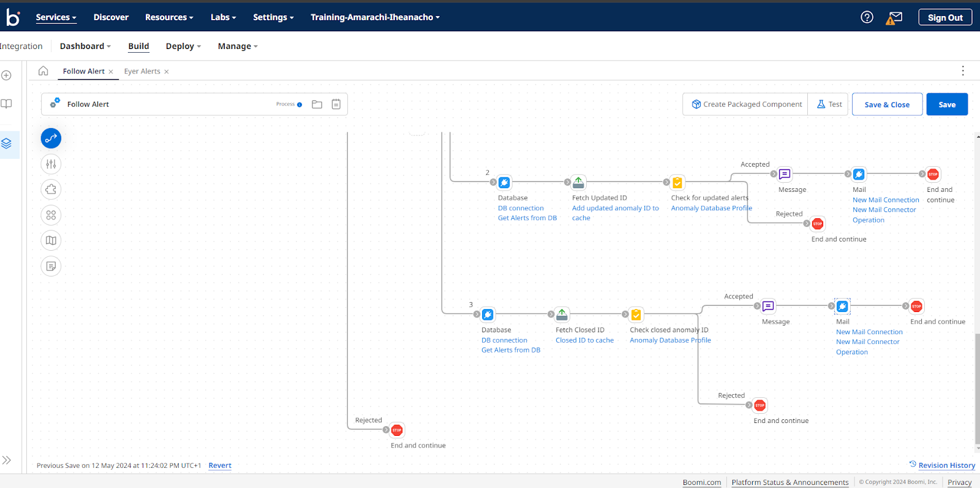Click the folder icon beside Follow Alert

click(317, 104)
